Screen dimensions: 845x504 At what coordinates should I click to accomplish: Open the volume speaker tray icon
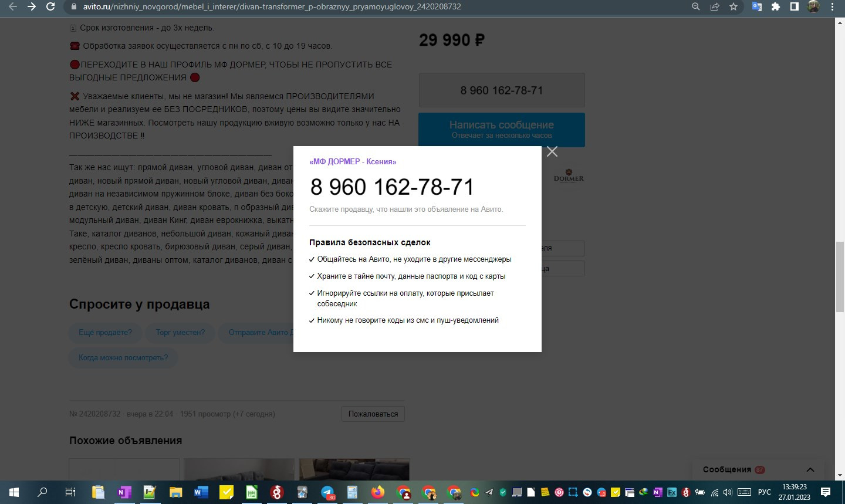728,492
